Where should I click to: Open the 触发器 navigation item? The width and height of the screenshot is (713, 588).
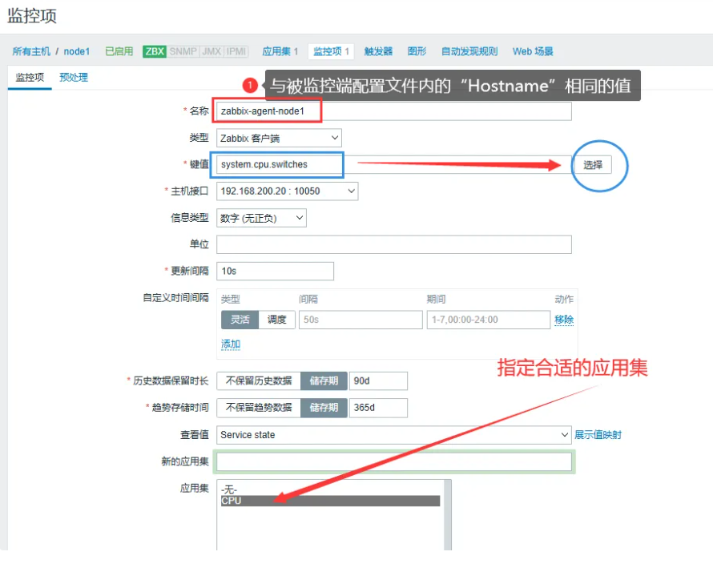tap(378, 51)
